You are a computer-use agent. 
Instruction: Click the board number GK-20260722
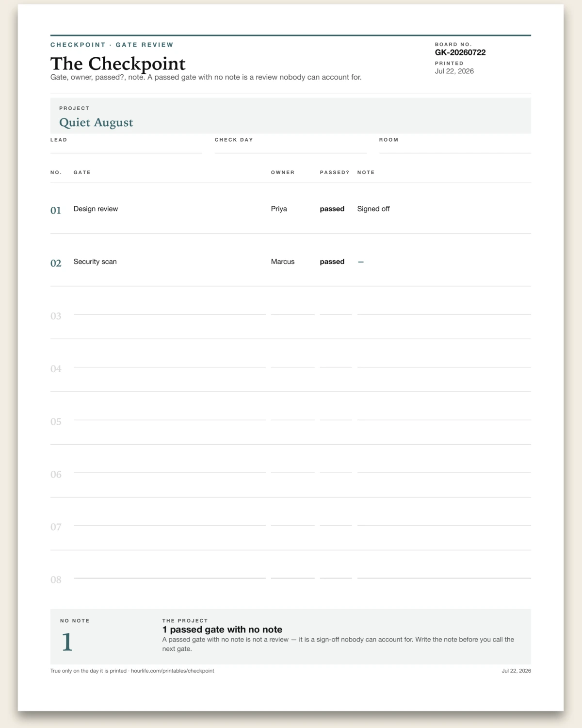click(460, 52)
